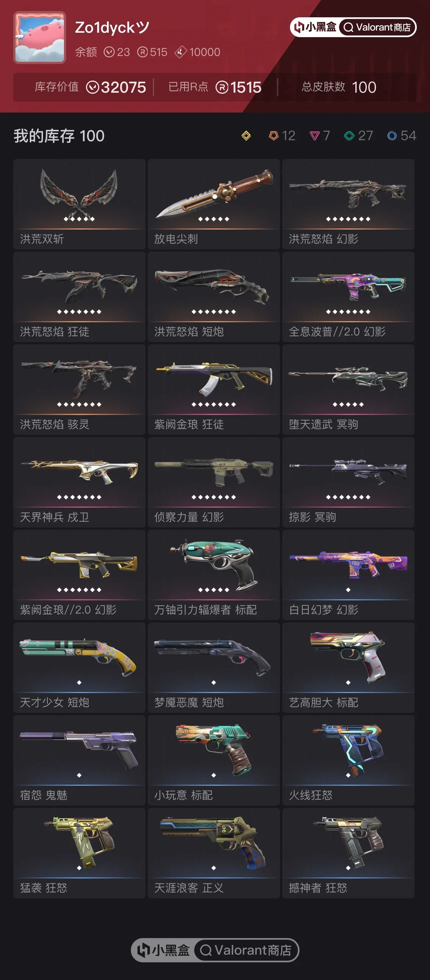Viewport: 430px width, 980px height.
Task: Tap the Valorant商店 search pill at top
Action: pos(377,27)
